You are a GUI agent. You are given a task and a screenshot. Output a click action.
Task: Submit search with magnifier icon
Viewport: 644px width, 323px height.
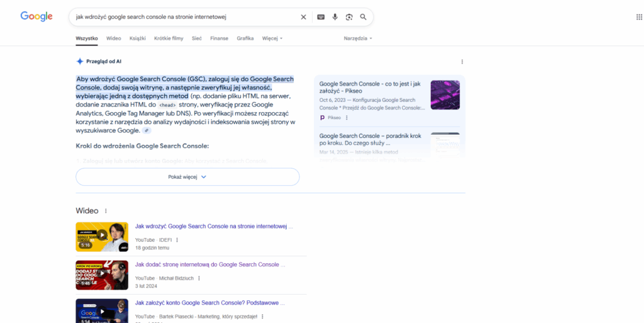click(x=363, y=17)
